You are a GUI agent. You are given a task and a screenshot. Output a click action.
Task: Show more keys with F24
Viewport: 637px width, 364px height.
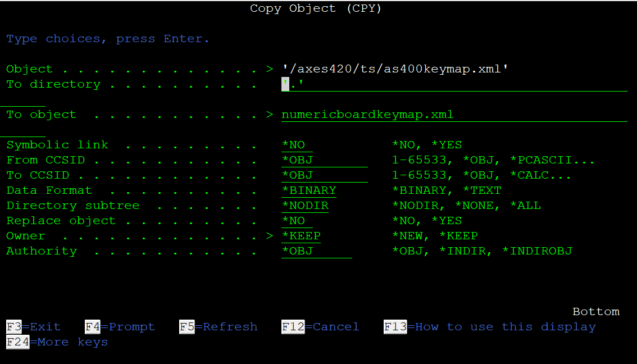click(x=57, y=342)
